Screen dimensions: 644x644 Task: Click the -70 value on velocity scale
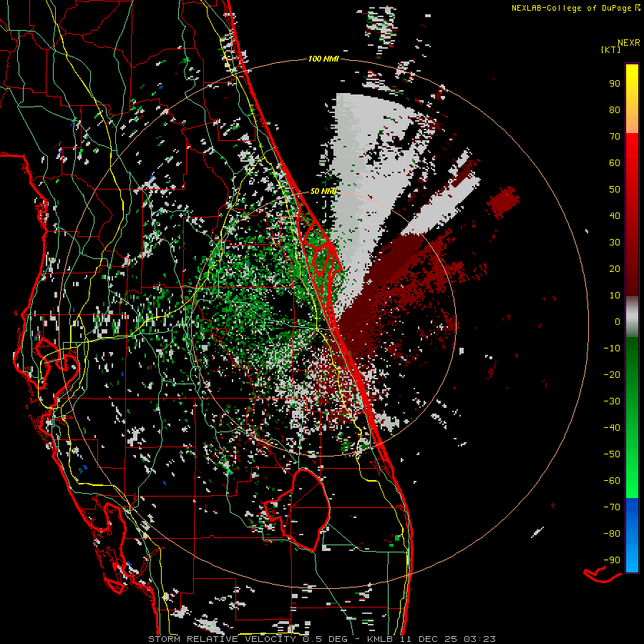click(612, 507)
